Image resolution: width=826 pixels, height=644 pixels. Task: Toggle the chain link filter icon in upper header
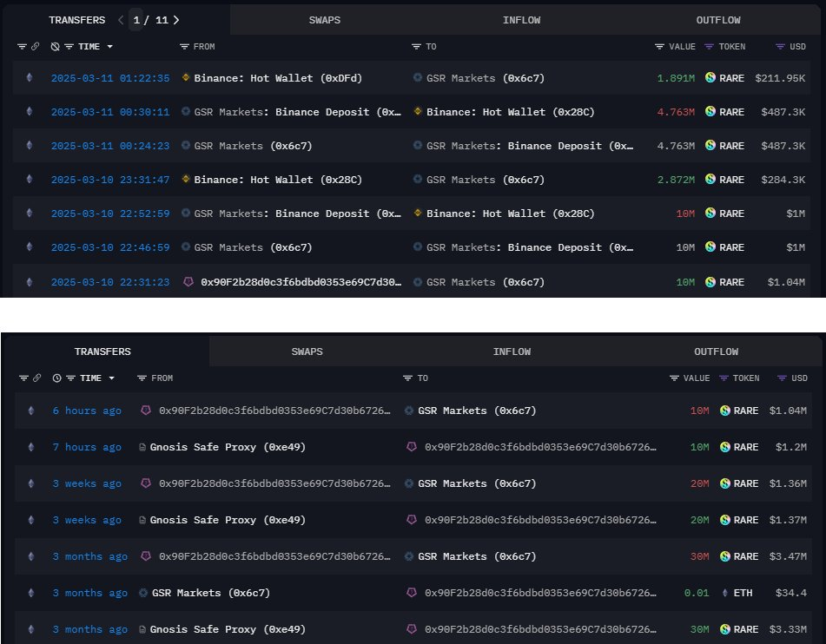pyautogui.click(x=35, y=46)
